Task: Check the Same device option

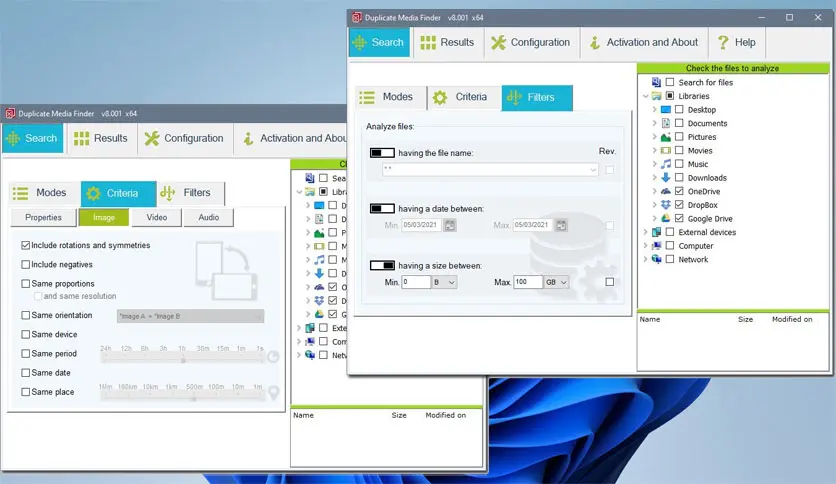Action: [x=26, y=334]
